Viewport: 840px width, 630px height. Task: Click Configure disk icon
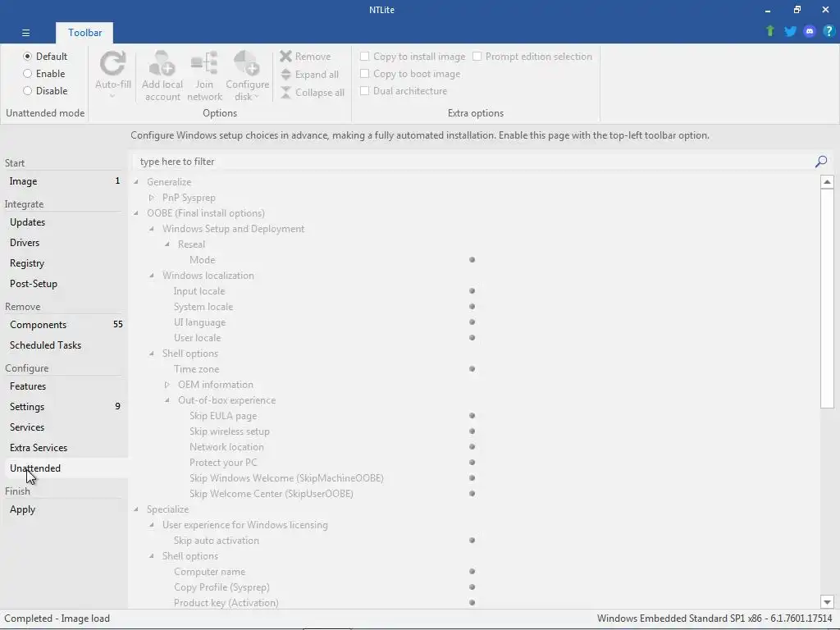click(247, 64)
